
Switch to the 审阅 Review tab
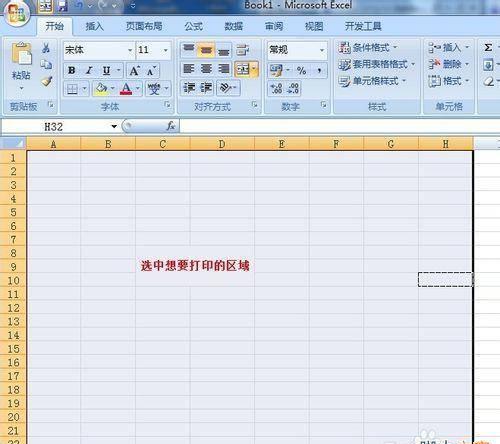[274, 26]
